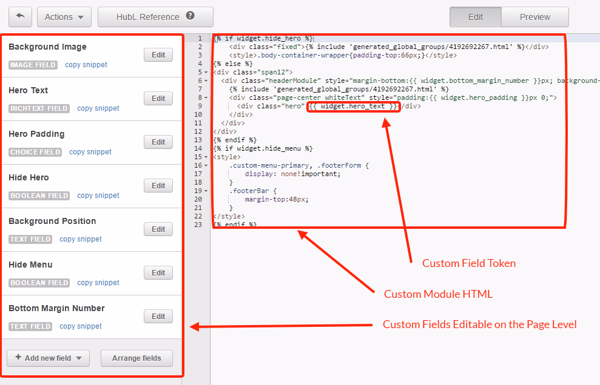Copy snippet for Hero Text field
Viewport: 600px width, 385px height.
98,108
